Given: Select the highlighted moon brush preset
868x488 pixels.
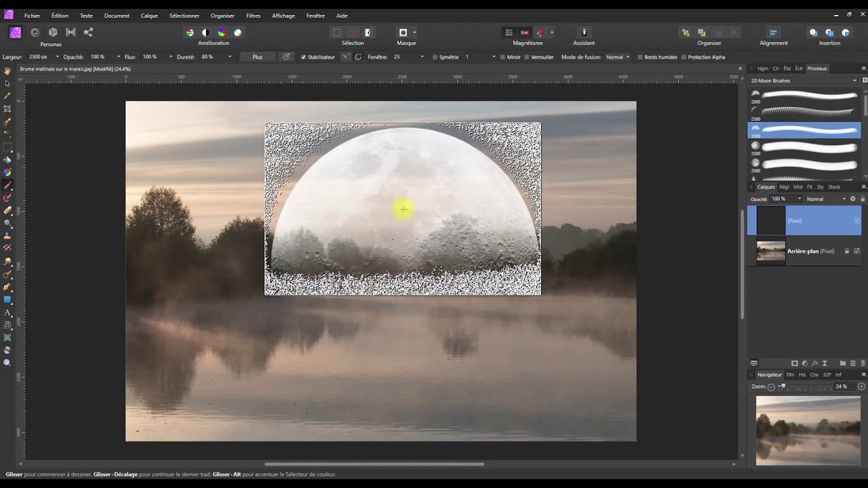Looking at the screenshot, I should point(804,130).
